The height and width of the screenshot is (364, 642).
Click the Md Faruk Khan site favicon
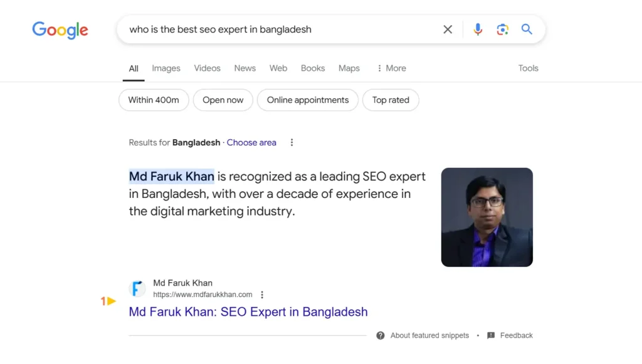[x=137, y=289]
